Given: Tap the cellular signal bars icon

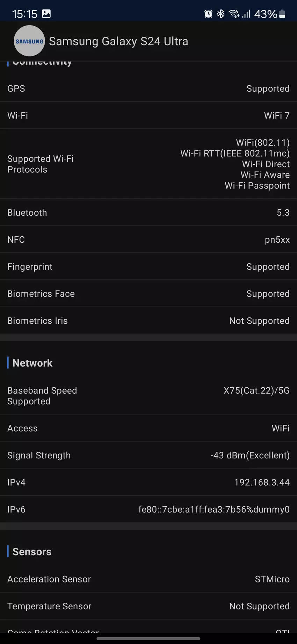Looking at the screenshot, I should click(x=246, y=14).
